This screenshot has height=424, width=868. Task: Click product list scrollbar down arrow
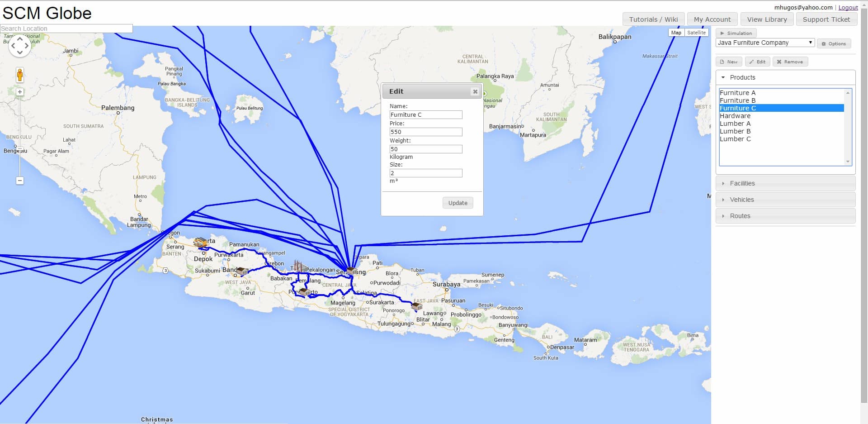[x=848, y=162]
